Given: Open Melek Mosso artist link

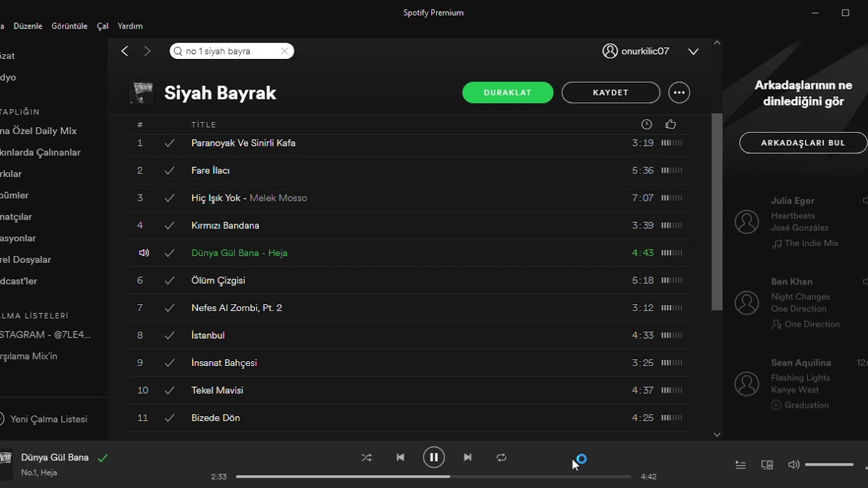Looking at the screenshot, I should tap(278, 198).
